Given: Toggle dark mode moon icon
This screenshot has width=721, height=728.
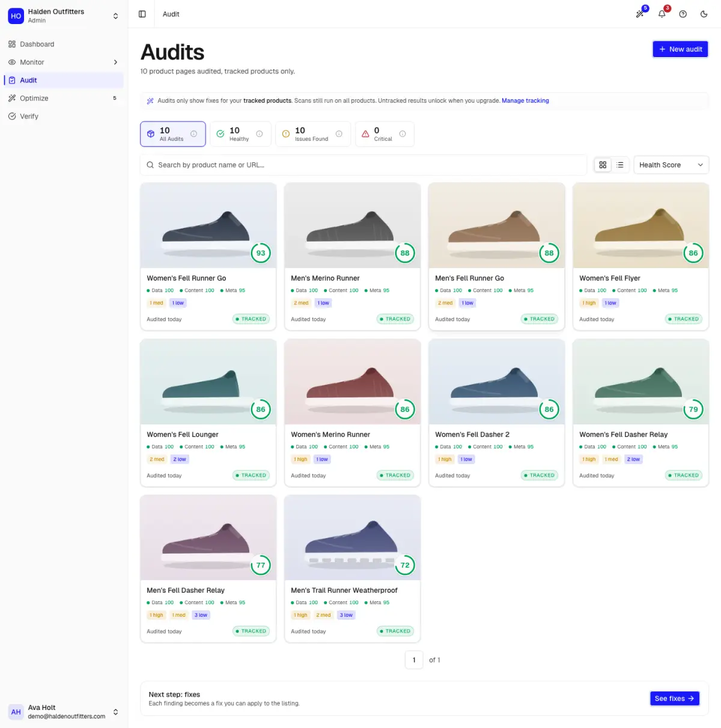Looking at the screenshot, I should [704, 14].
